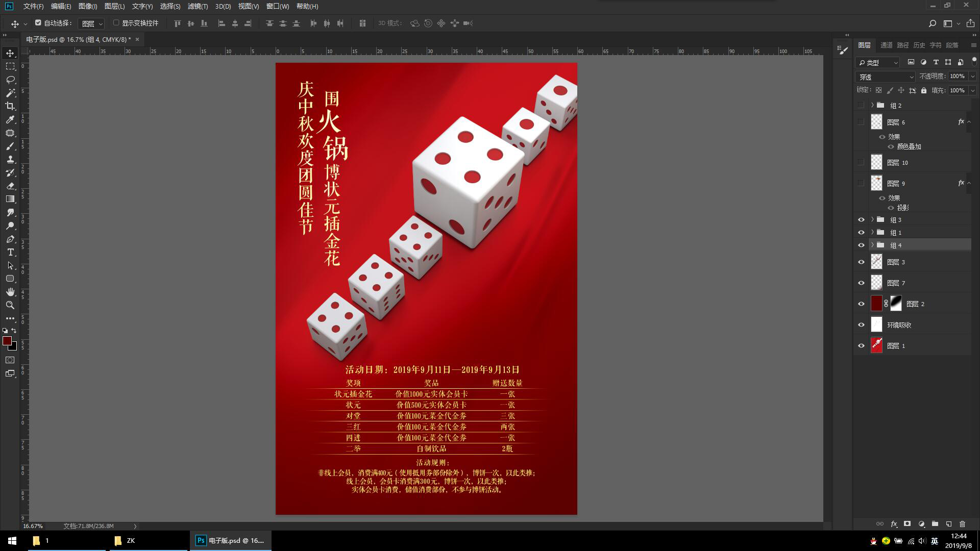Select the Zoom tool
980x551 pixels.
(x=10, y=305)
